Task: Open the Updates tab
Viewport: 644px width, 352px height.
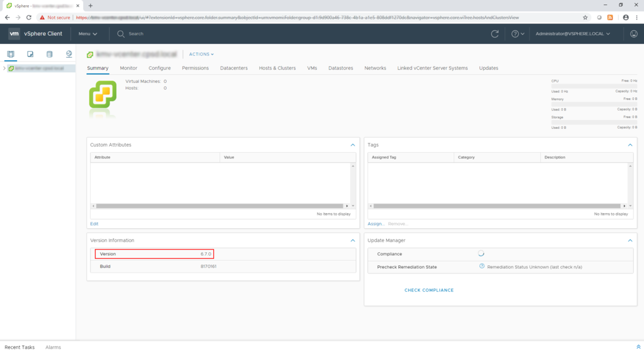Action: click(488, 68)
